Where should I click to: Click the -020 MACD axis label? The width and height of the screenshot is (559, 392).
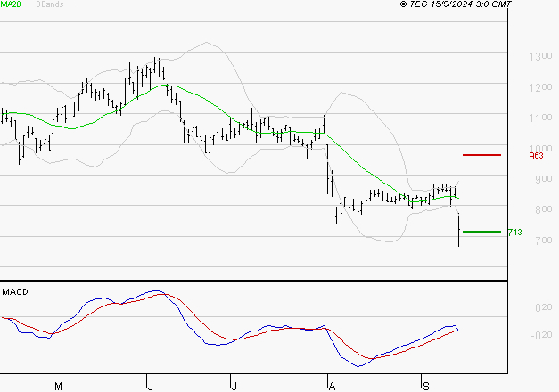(x=541, y=335)
